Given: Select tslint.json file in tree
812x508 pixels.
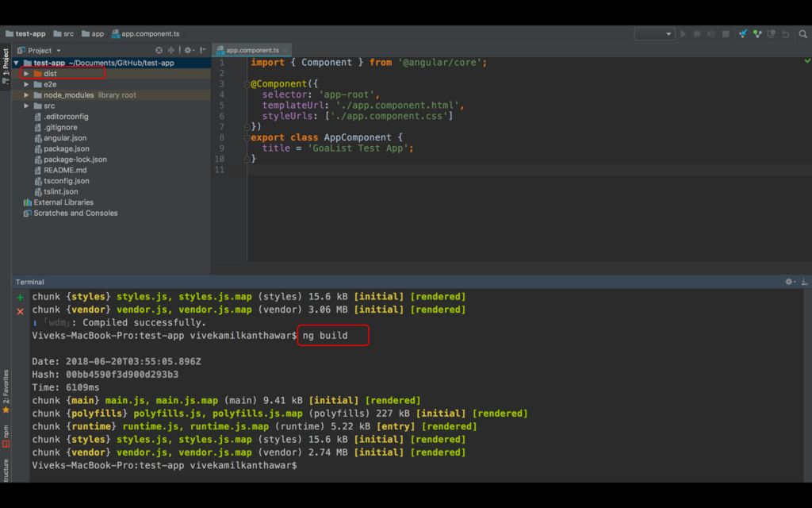Looking at the screenshot, I should coord(111,192).
